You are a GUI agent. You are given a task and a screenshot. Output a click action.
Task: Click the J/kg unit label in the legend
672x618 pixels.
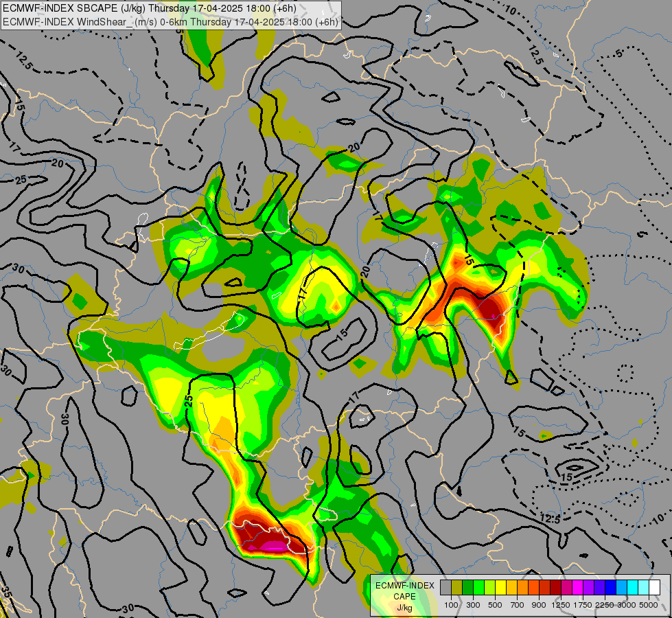[x=404, y=608]
